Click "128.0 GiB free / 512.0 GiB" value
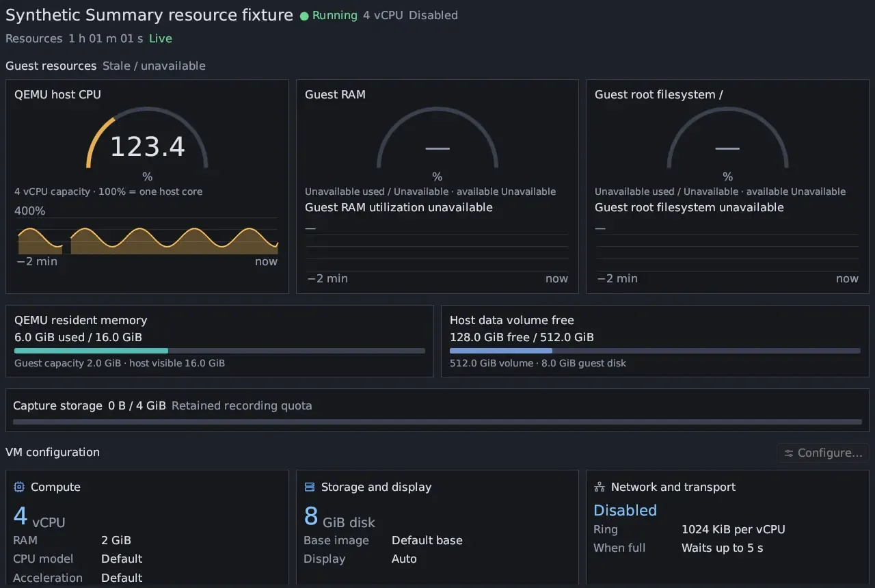Viewport: 875px width, 588px height. (x=522, y=337)
